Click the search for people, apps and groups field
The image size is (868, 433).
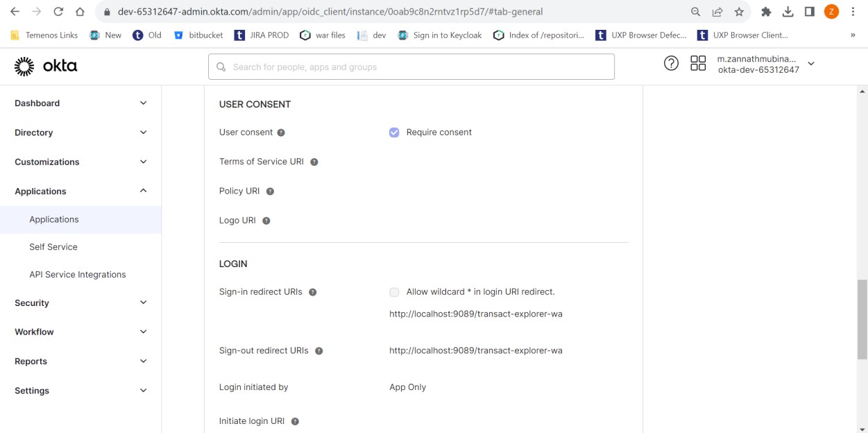tap(411, 67)
